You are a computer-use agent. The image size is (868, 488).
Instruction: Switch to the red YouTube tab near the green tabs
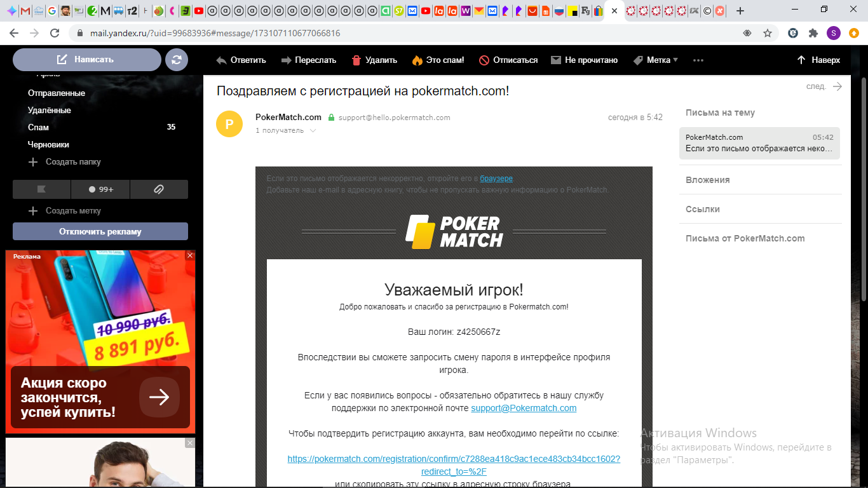(199, 11)
